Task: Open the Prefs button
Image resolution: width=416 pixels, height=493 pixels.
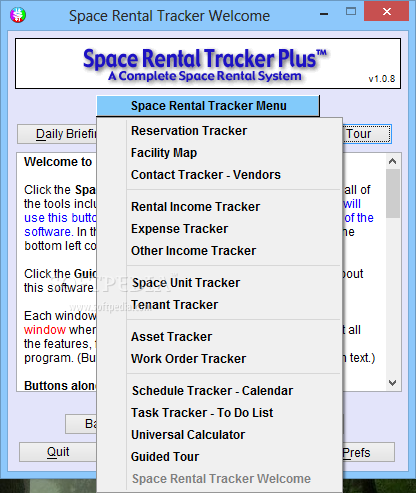Action: pyautogui.click(x=368, y=452)
